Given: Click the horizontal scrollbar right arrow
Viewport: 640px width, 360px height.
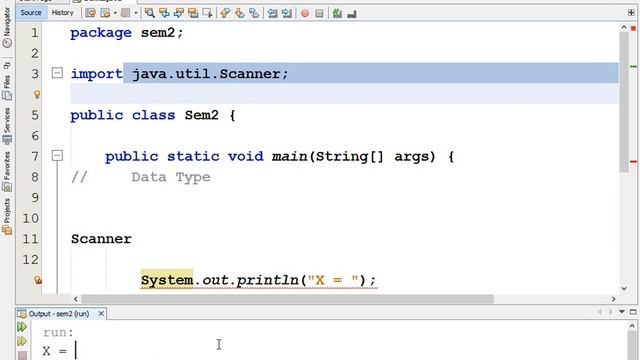Looking at the screenshot, I should click(x=613, y=299).
